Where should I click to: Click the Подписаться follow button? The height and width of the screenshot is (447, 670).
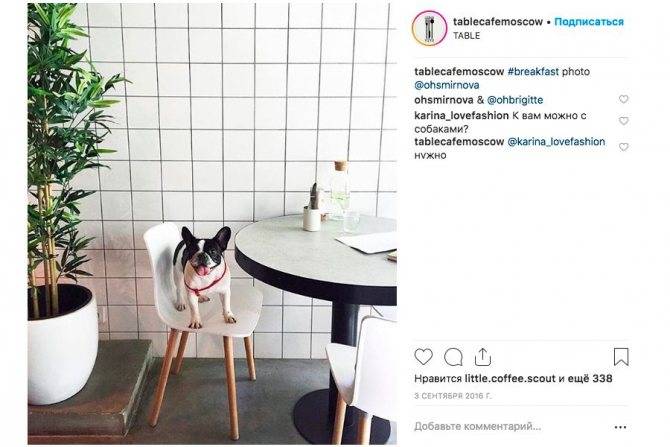[x=589, y=22]
